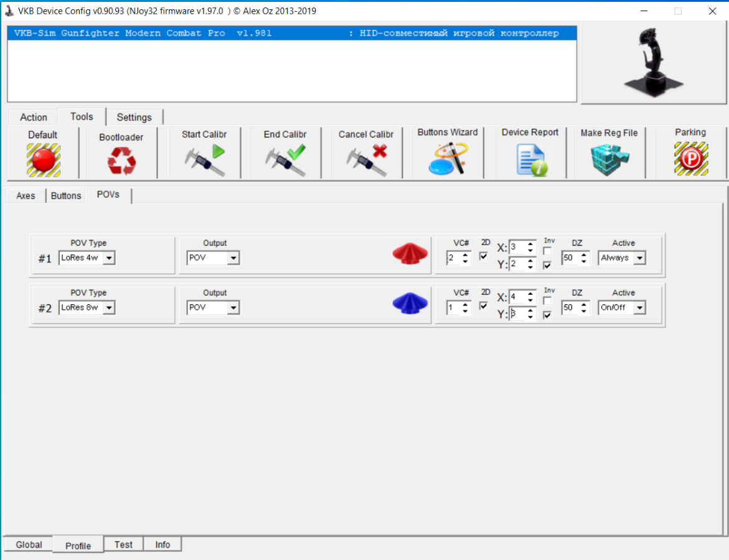Switch to the Info bottom tab

(x=162, y=544)
